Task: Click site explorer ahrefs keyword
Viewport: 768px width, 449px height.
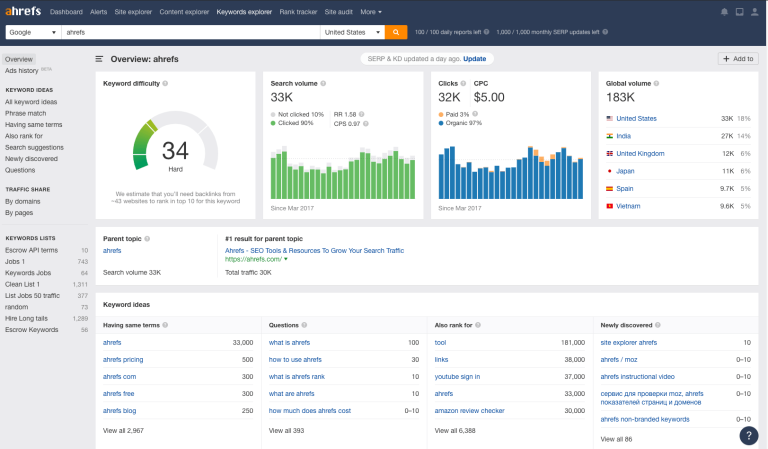Action: pyautogui.click(x=629, y=343)
